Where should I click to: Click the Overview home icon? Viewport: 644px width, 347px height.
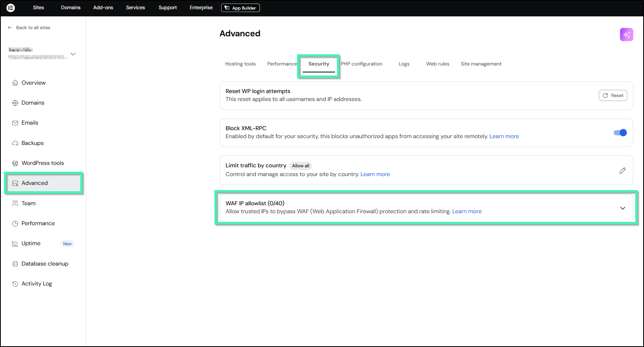(15, 83)
